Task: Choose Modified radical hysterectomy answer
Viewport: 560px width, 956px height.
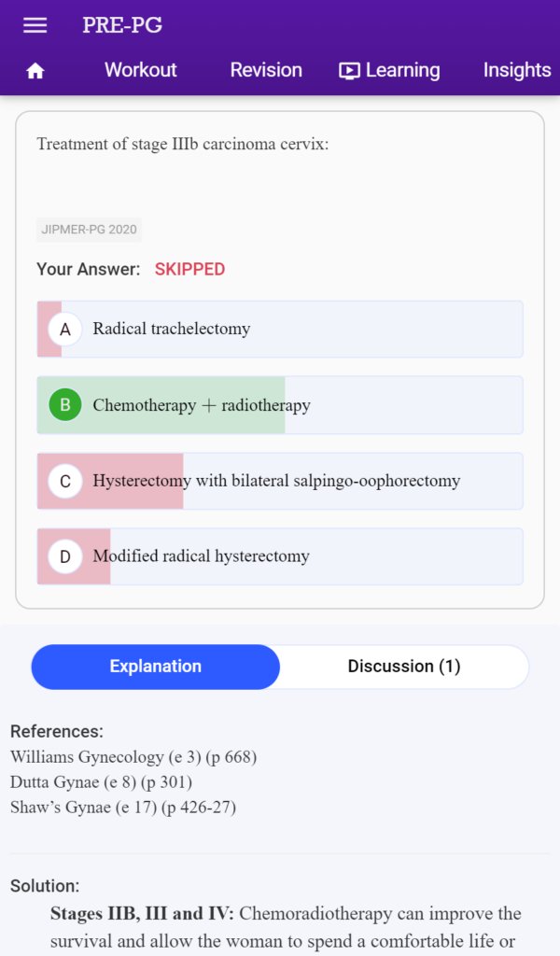Action: 280,556
